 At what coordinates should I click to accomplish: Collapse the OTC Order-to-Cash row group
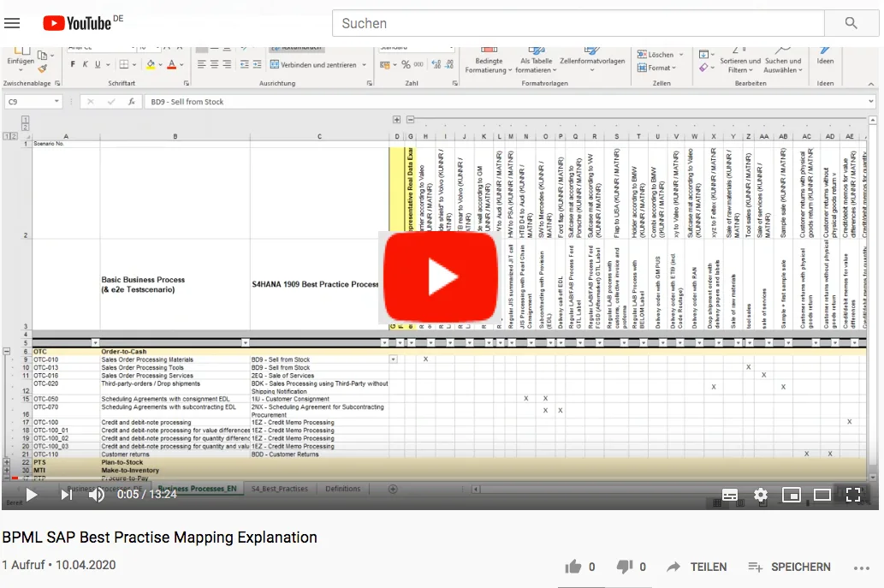(7, 351)
